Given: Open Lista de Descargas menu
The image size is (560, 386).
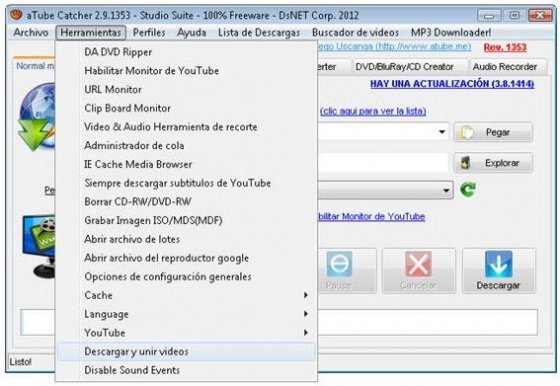Looking at the screenshot, I should [x=259, y=32].
